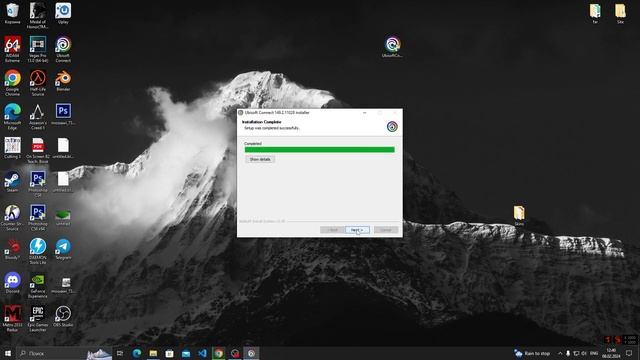Open the notification center icon
Image resolution: width=640 pixels, height=360 pixels.
tap(629, 353)
